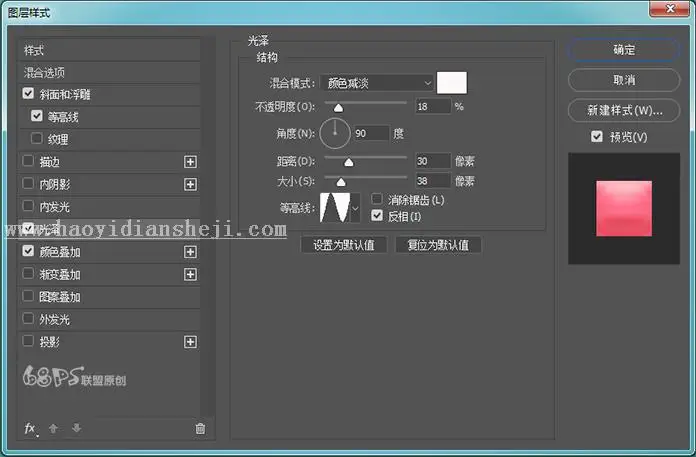Enable the Gradient Overlay (渐变叠加) checkbox

[28, 273]
